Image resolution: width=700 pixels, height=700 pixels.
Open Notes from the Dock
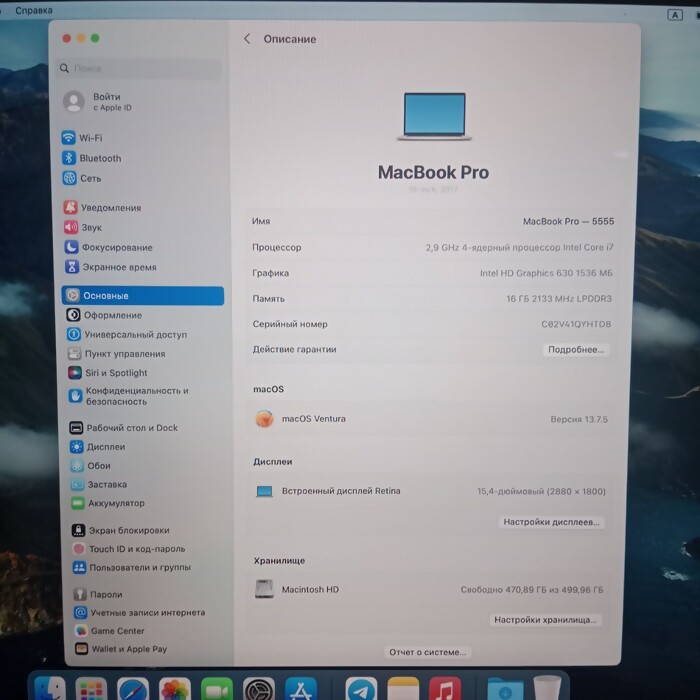403,688
